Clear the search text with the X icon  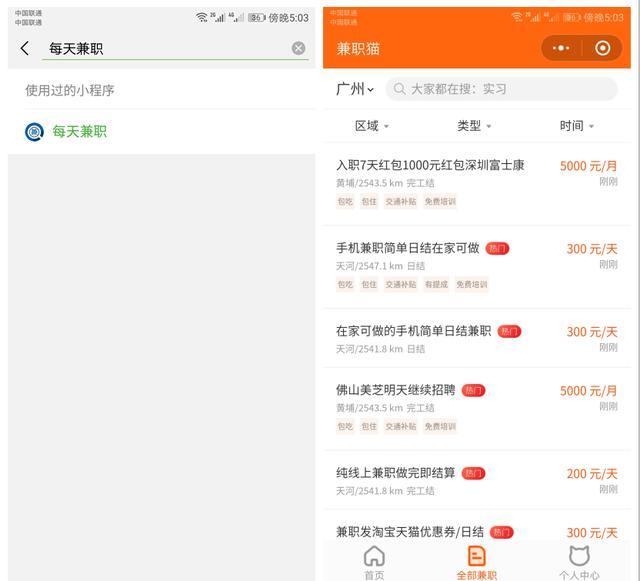(298, 48)
